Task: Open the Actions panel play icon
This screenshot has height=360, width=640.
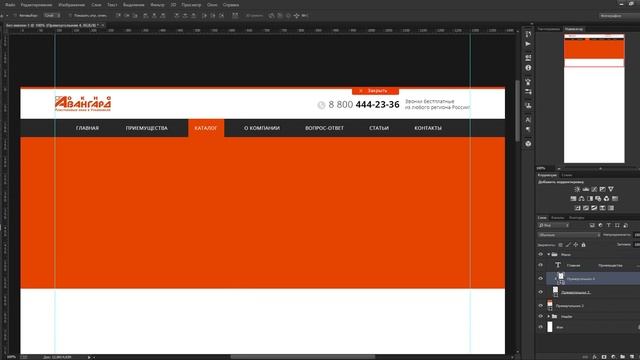Action: 528,44
